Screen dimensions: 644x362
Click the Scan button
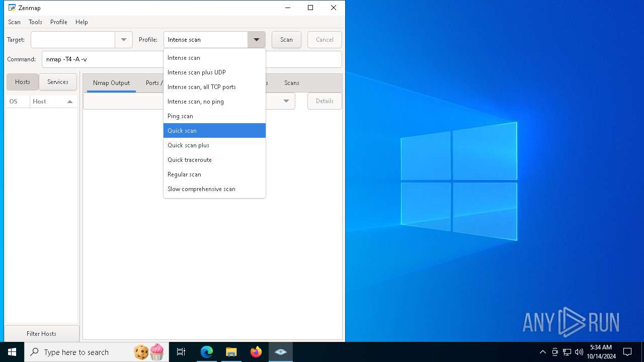(286, 40)
